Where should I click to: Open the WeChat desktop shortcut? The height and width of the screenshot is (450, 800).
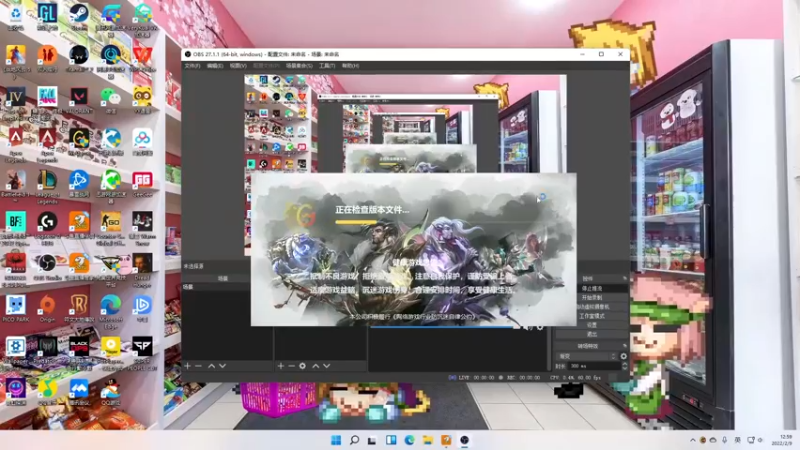click(111, 100)
